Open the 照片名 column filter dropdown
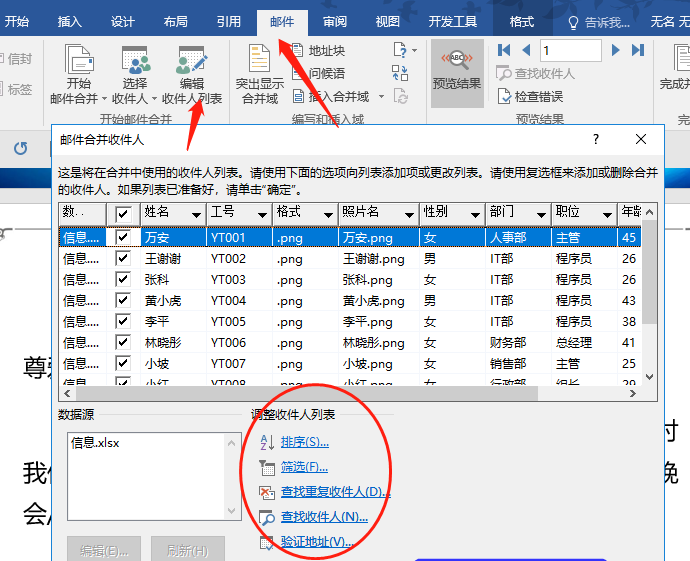This screenshot has width=690, height=561. click(409, 215)
